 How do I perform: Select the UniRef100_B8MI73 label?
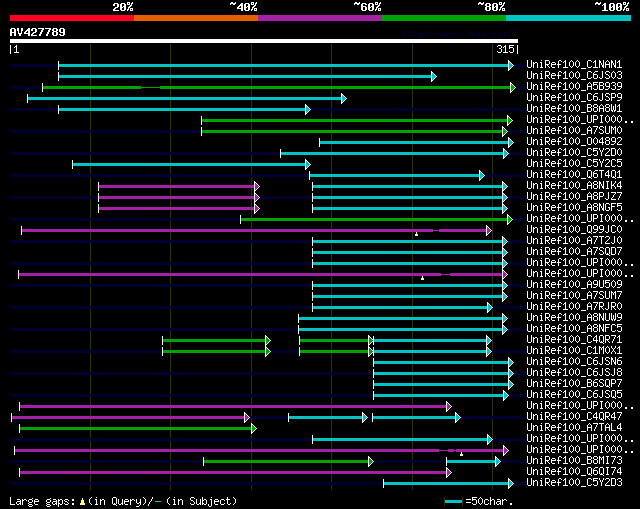(574, 461)
